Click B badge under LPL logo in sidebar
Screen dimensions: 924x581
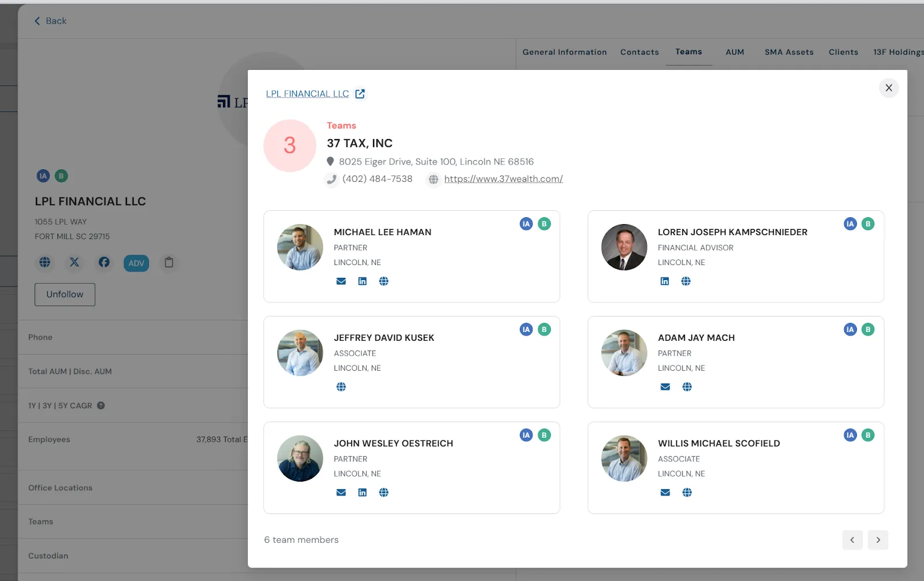(x=61, y=176)
